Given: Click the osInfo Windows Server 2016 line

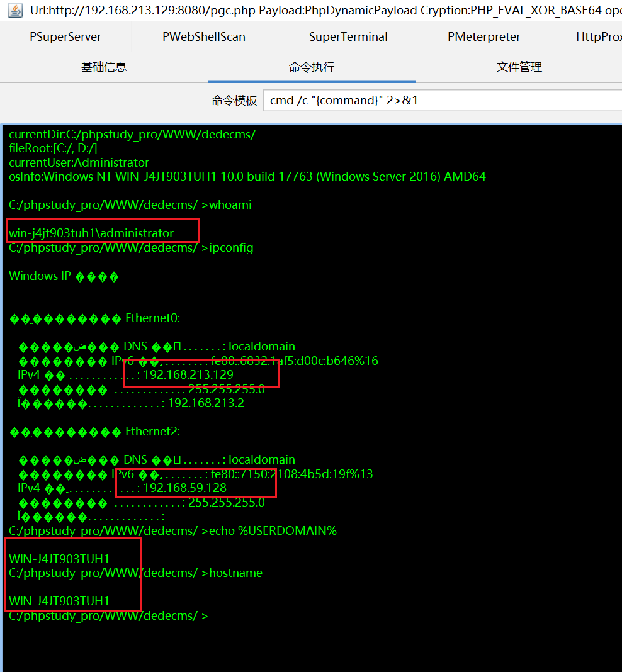Looking at the screenshot, I should [247, 177].
